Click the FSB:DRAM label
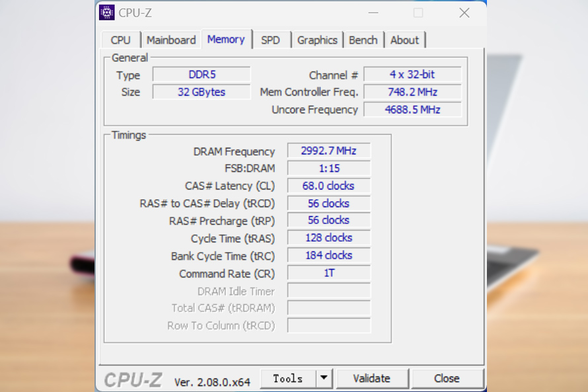The height and width of the screenshot is (392, 588). pos(250,169)
